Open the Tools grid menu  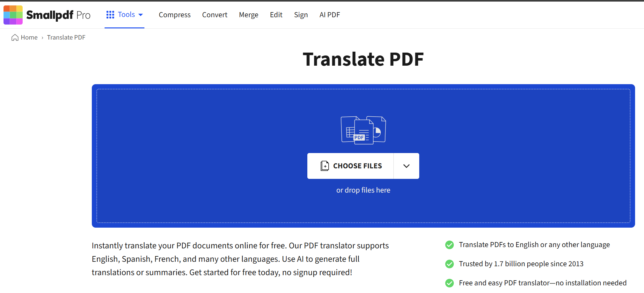click(x=124, y=15)
